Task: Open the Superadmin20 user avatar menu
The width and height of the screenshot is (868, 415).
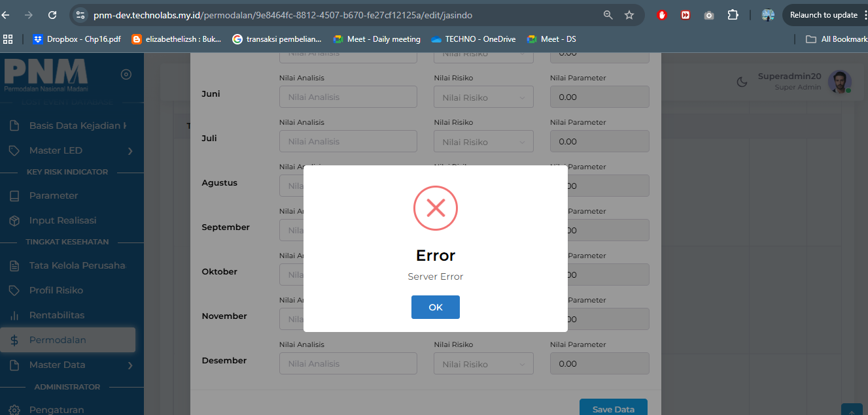Action: pyautogui.click(x=840, y=82)
